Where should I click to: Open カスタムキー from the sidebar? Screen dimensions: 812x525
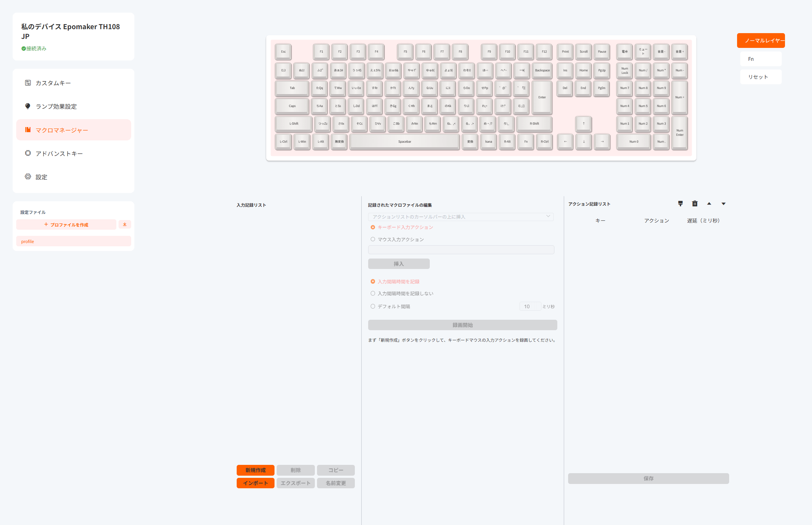(x=53, y=83)
